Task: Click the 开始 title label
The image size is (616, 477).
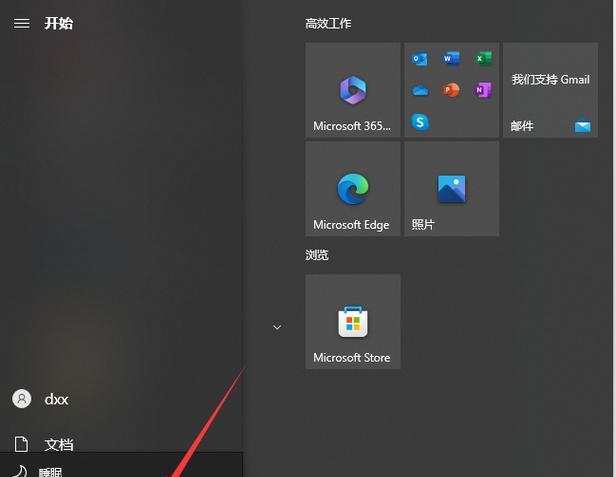Action: [59, 23]
